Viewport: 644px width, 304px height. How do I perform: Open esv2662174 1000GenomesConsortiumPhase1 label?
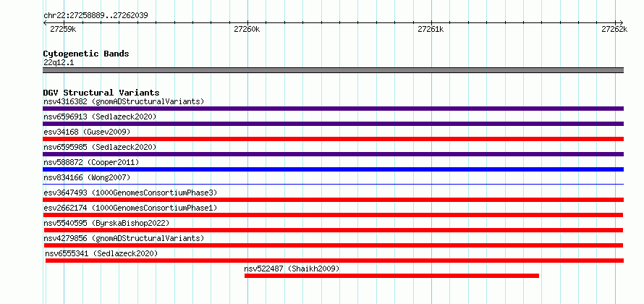[130, 208]
